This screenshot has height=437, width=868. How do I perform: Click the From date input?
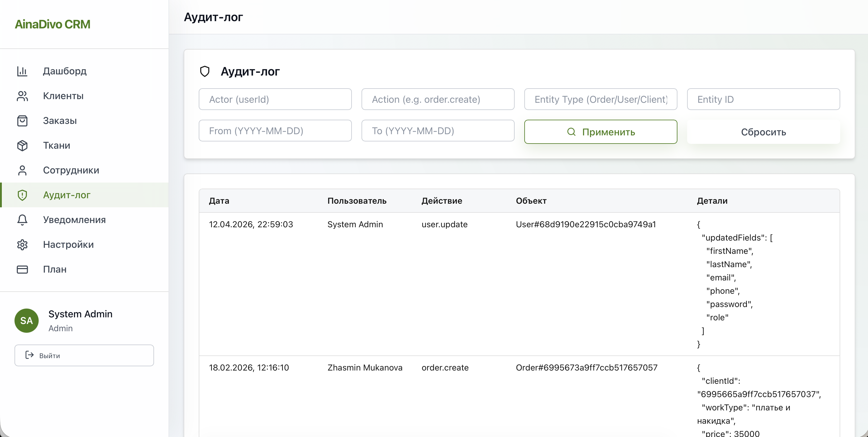[x=275, y=131]
